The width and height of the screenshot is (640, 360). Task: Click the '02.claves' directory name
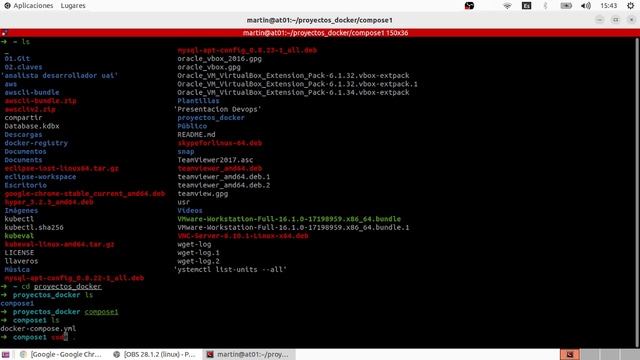point(23,67)
